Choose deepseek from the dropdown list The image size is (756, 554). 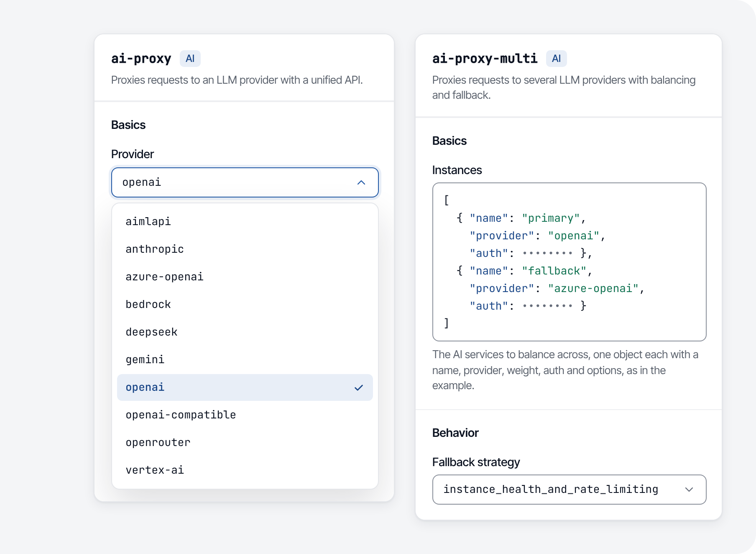pos(245,332)
